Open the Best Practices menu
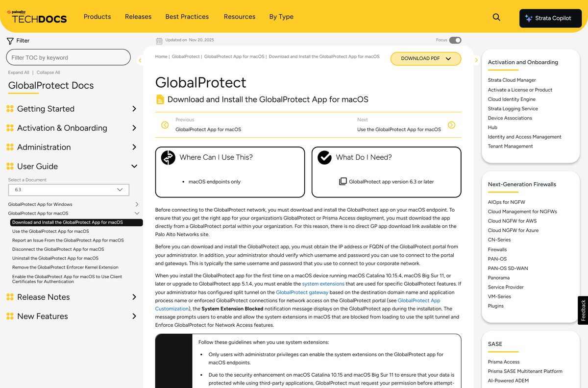588x388 pixels. (x=187, y=17)
